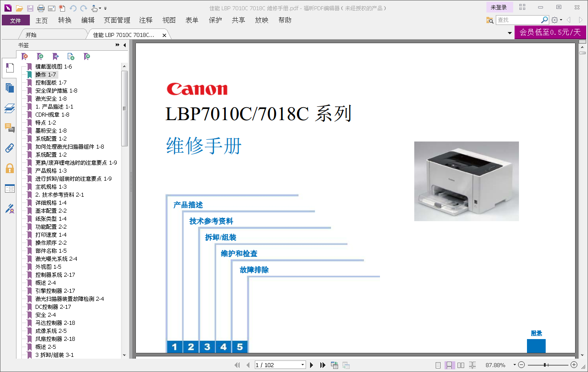This screenshot has height=372, width=588.
Task: Click the 未登录 login button
Action: (x=499, y=7)
